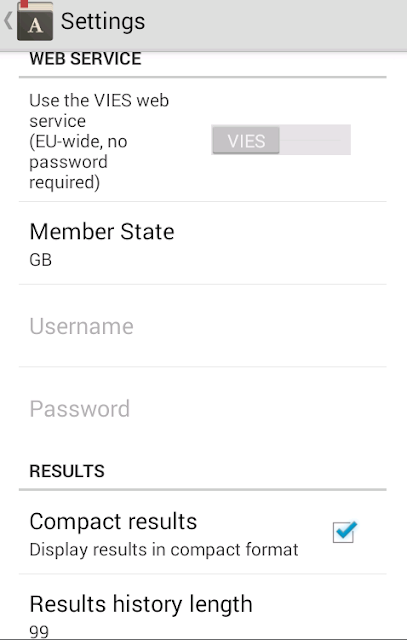Select the disabled Username field
Image resolution: width=407 pixels, height=640 pixels.
pos(202,326)
